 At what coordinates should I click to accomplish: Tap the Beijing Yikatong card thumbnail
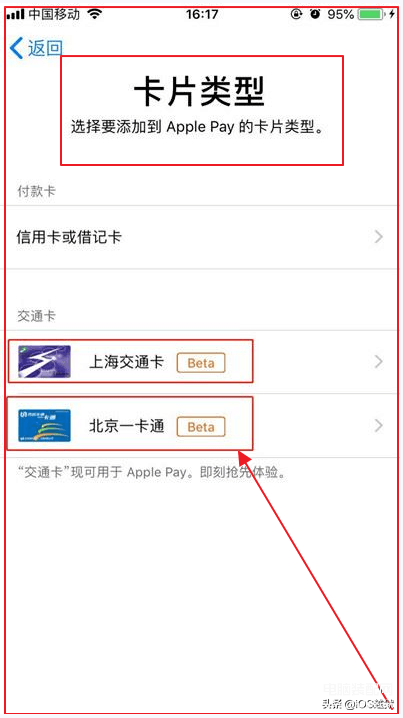44,425
